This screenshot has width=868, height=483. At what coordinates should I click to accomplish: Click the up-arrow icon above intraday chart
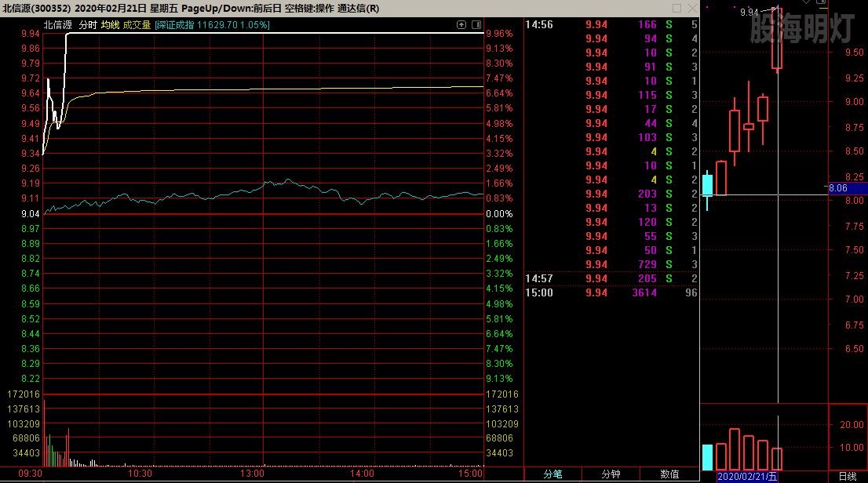click(x=461, y=25)
